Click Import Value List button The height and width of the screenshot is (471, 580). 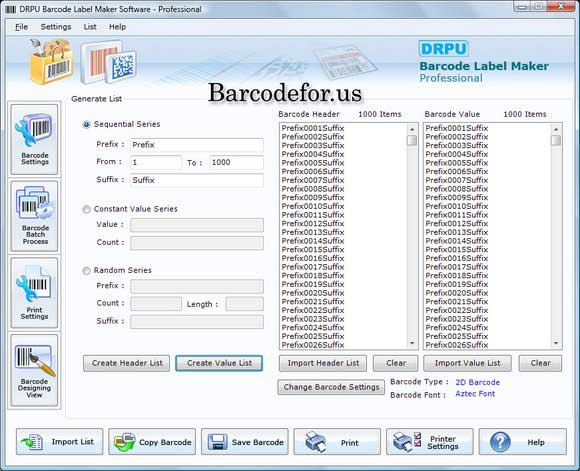pyautogui.click(x=467, y=363)
